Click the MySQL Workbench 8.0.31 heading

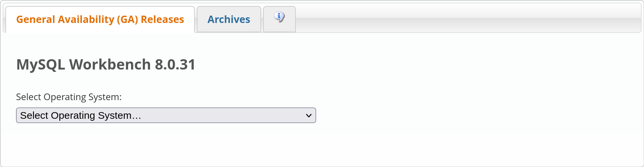pos(106,65)
